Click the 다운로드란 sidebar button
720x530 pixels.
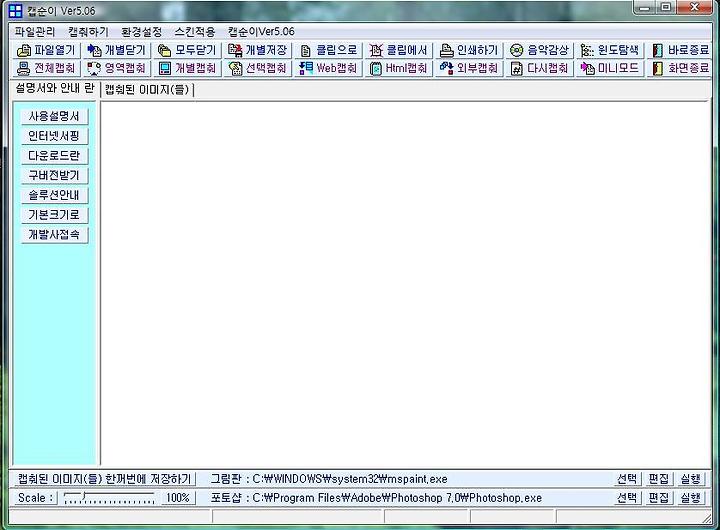point(54,156)
